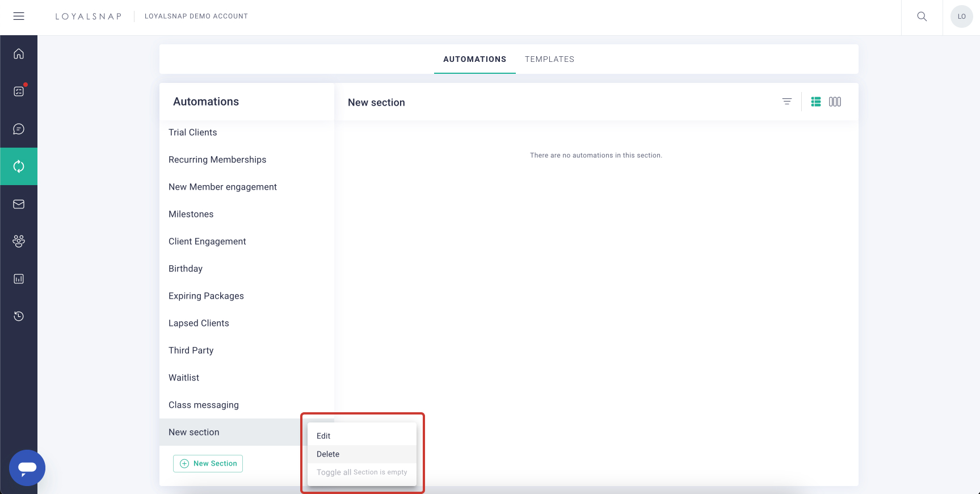Open the reports chart sidebar icon
This screenshot has width=980, height=494.
[x=19, y=279]
